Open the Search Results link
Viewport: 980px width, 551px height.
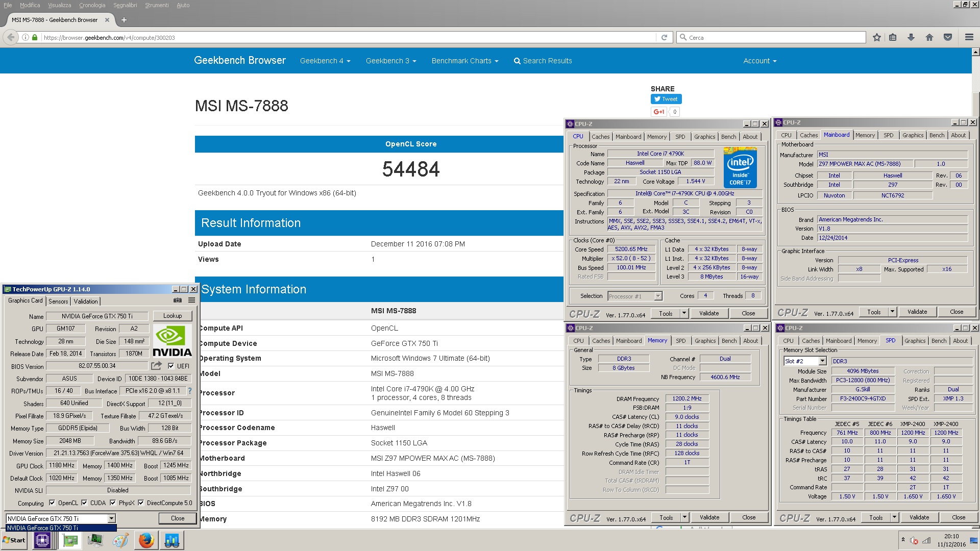543,61
